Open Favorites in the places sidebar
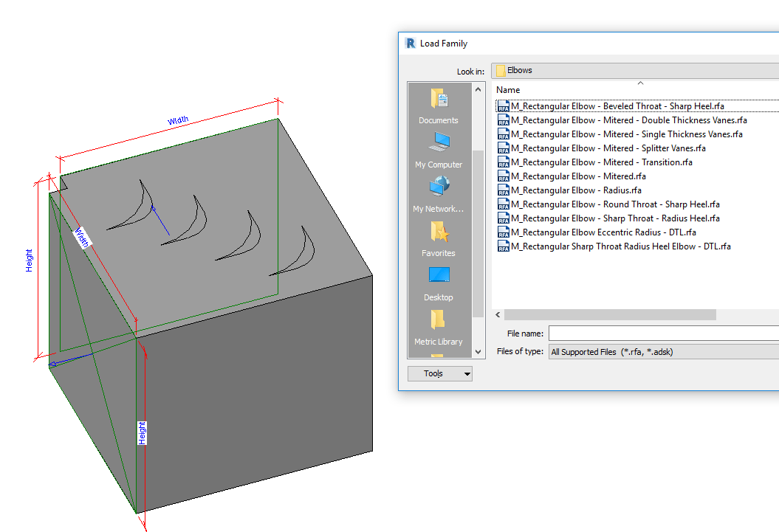 [x=439, y=238]
